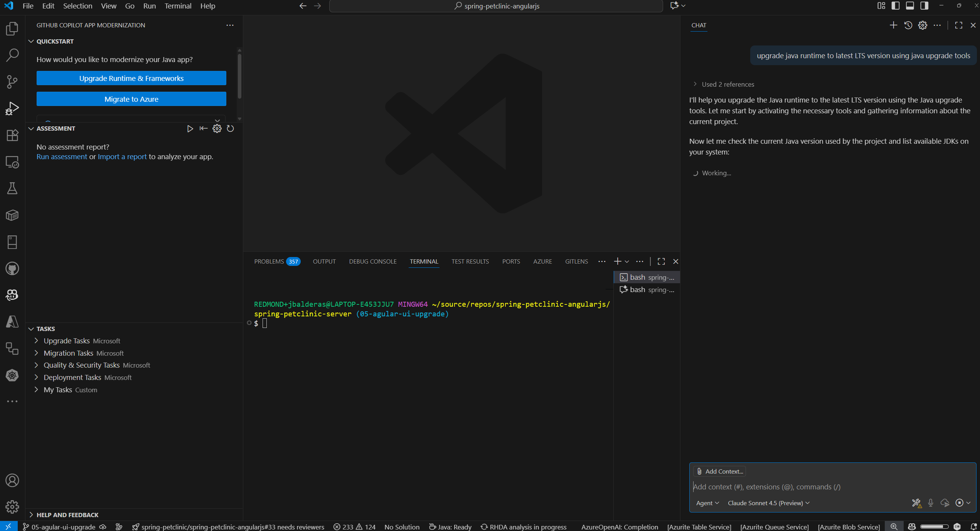Click the Run assessment link

pyautogui.click(x=61, y=156)
